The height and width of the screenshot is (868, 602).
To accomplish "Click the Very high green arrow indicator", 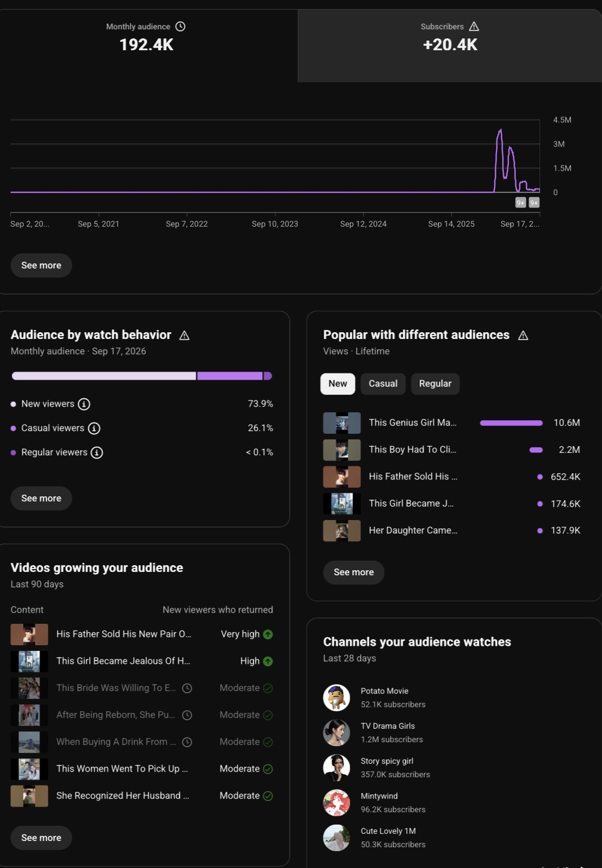I will tap(268, 635).
